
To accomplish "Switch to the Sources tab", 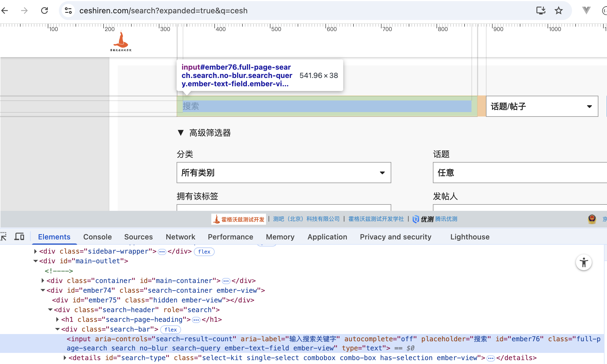I will [x=138, y=237].
